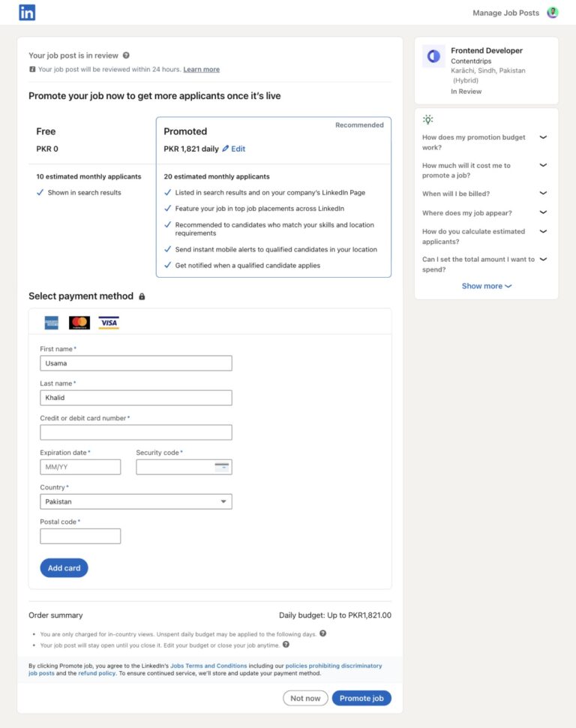576x728 pixels.
Task: Click the credit or debit card number field
Action: click(136, 432)
